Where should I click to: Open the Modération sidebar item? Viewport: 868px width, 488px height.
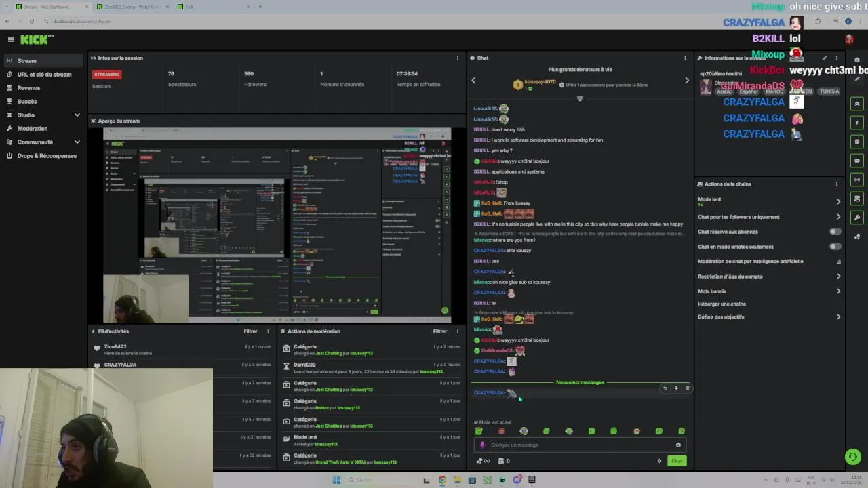click(x=42, y=129)
